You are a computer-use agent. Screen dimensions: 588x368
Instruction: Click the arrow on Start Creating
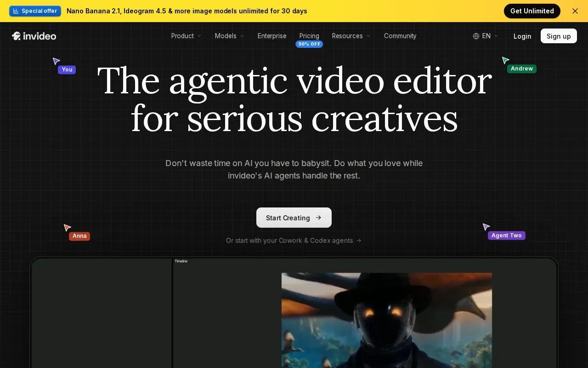pyautogui.click(x=319, y=218)
